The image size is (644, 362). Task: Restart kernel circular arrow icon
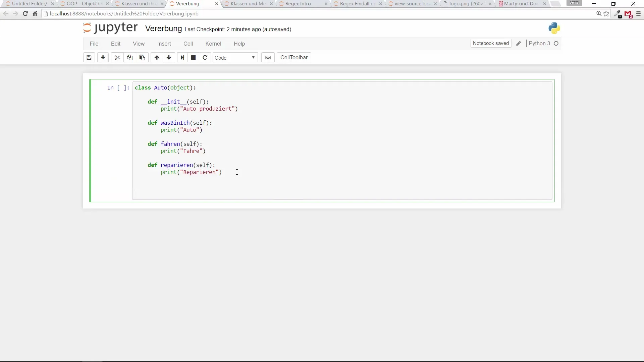205,58
